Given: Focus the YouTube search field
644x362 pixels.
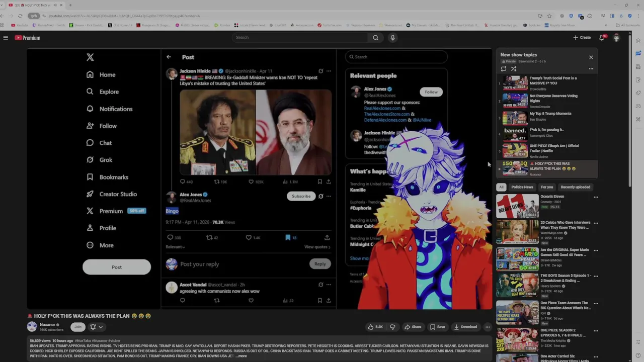Looking at the screenshot, I should coord(301,38).
